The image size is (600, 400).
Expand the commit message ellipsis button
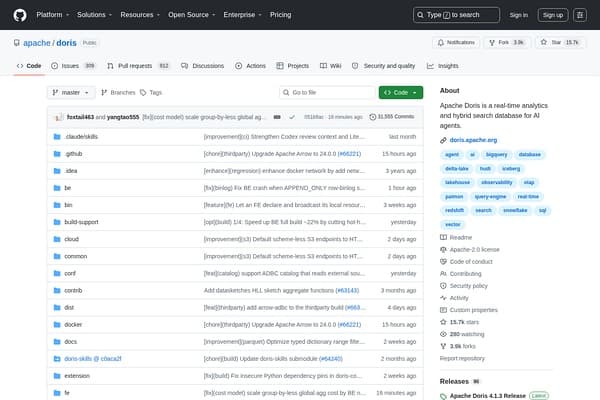click(x=277, y=117)
